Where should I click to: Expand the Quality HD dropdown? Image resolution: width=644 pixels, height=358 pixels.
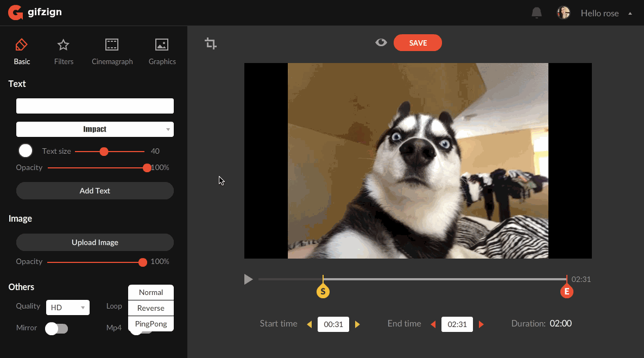click(x=68, y=307)
